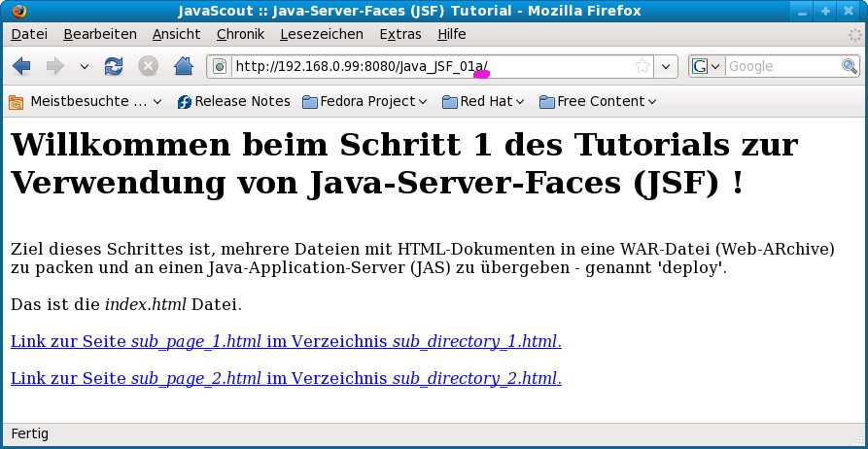Screen dimensions: 868x449
Task: Click into the Google search field
Action: pyautogui.click(x=781, y=66)
